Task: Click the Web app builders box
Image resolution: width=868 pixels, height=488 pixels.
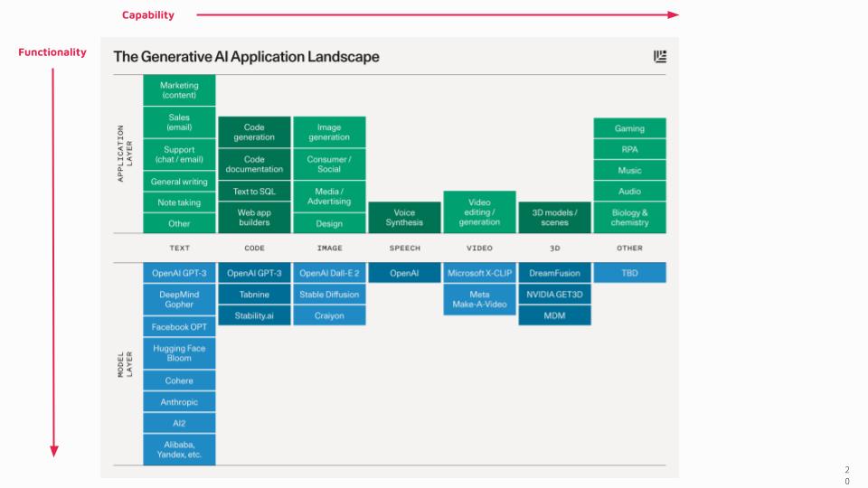Action: [254, 218]
